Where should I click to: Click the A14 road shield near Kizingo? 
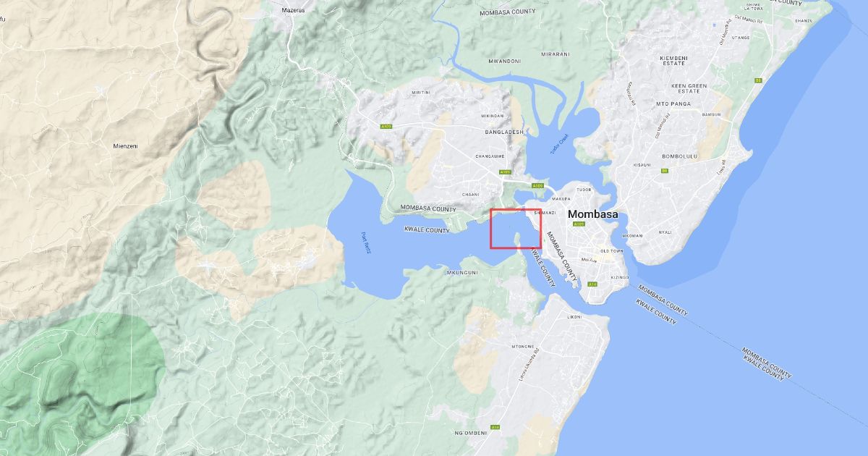tap(592, 284)
